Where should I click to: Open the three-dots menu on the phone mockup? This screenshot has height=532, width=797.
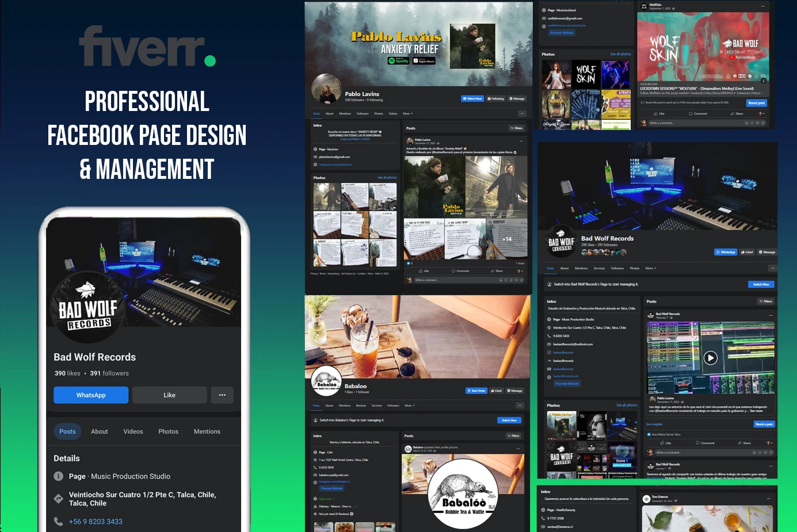click(x=222, y=395)
